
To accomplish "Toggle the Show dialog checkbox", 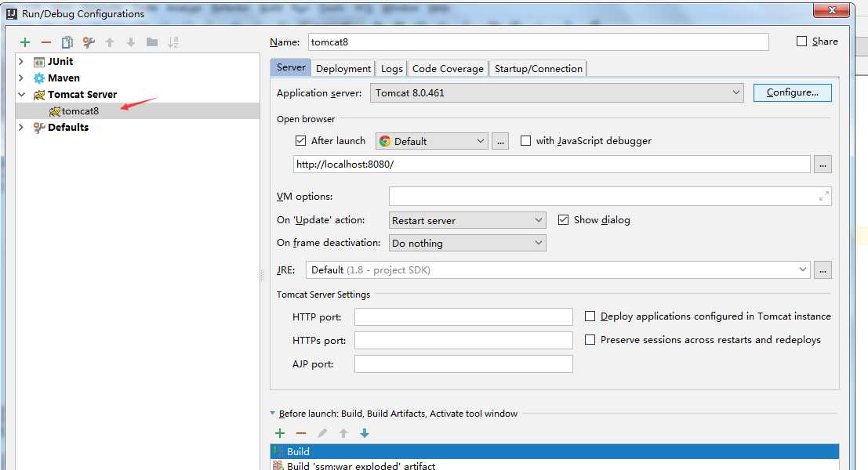I will click(x=563, y=220).
